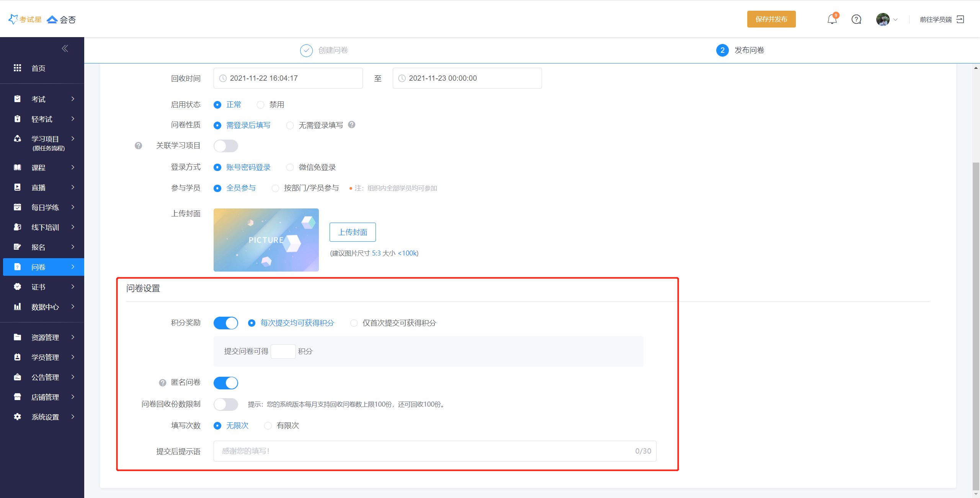
Task: Open the user avatar dropdown arrow
Action: tap(895, 20)
